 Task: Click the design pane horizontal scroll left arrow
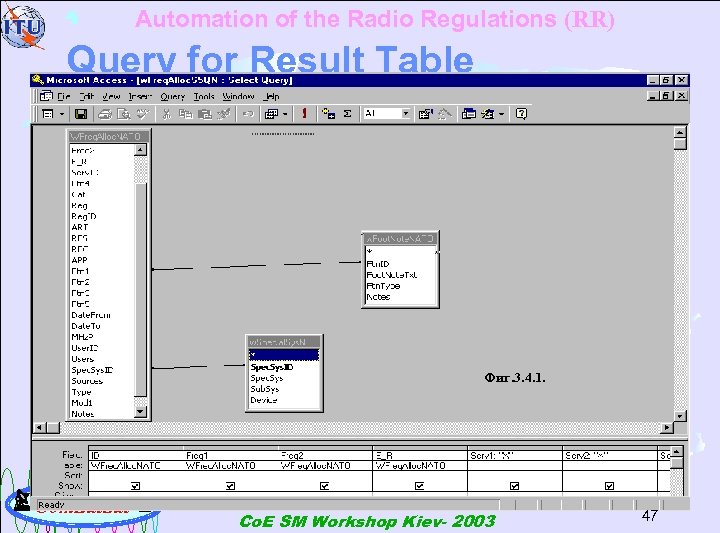click(x=39, y=427)
